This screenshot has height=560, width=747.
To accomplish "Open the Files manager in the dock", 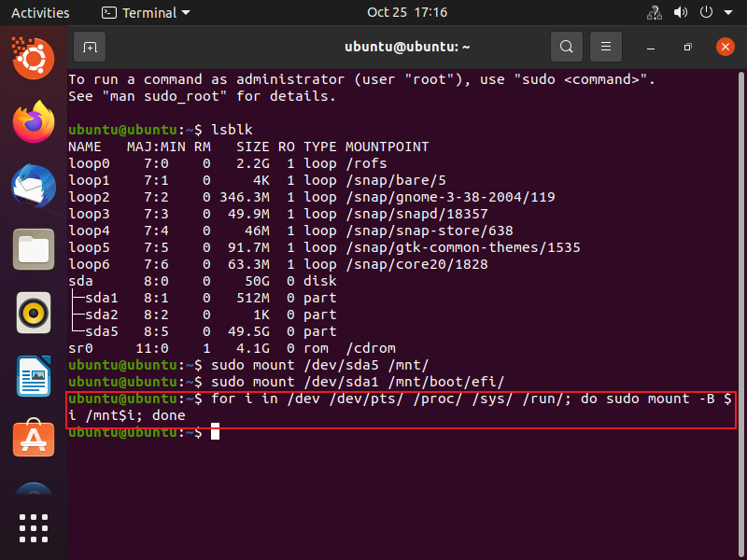I will click(34, 248).
